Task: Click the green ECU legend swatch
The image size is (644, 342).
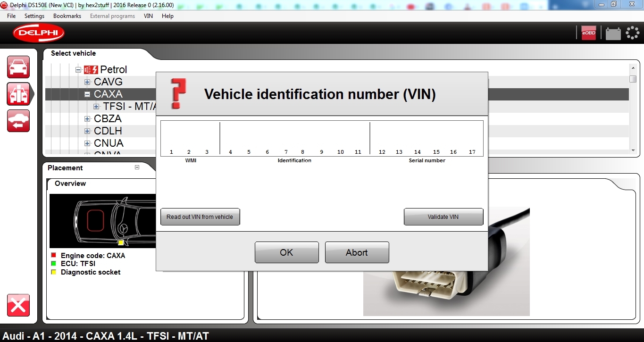Action: point(53,264)
